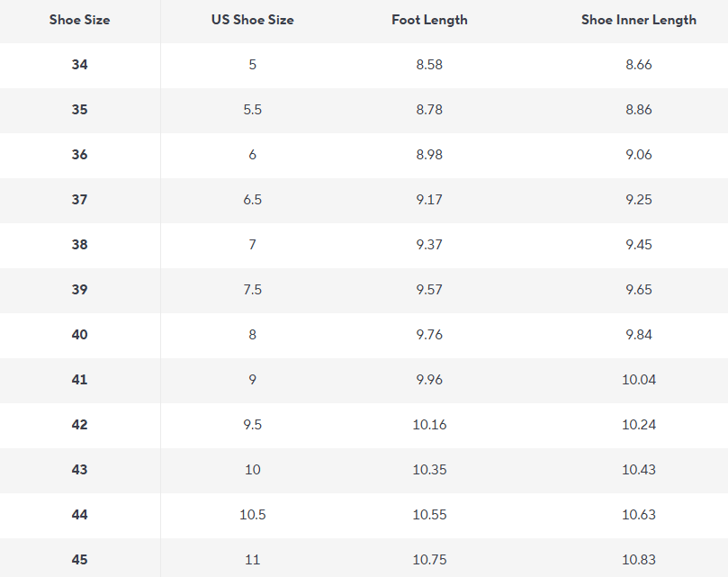Click shoe inner length value 10.83
Screen dimensions: 728x577
(x=638, y=560)
